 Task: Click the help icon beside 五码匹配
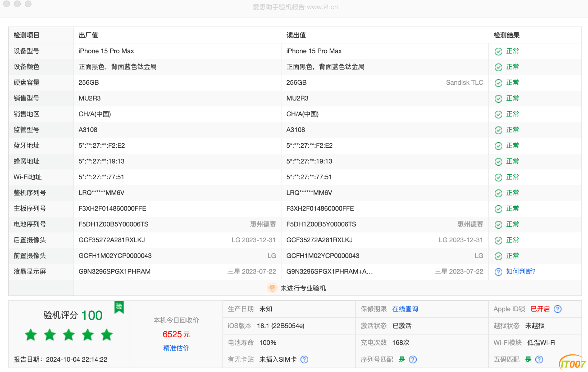(539, 360)
